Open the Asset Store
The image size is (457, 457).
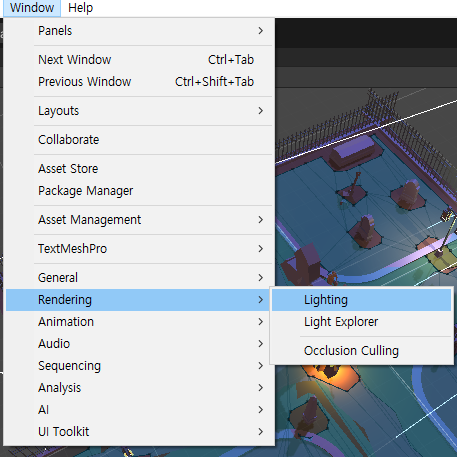(139, 169)
